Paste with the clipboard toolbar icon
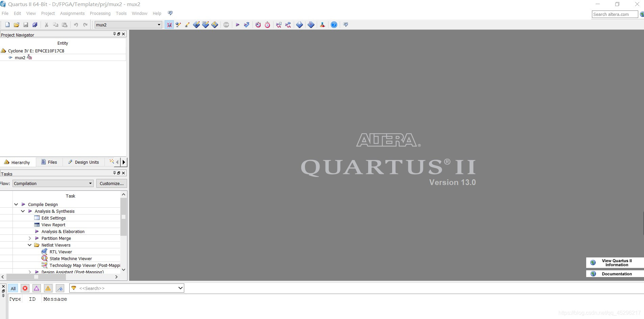 [65, 25]
